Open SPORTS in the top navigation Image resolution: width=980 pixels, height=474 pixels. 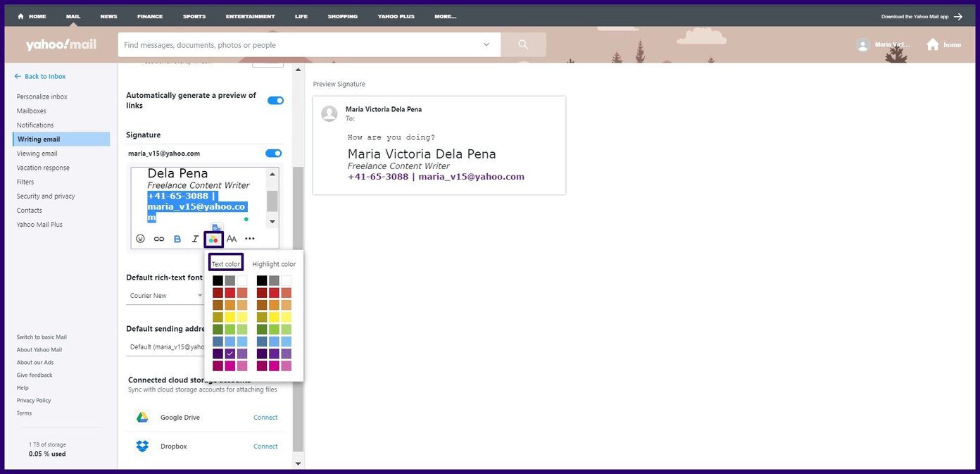coord(194,16)
